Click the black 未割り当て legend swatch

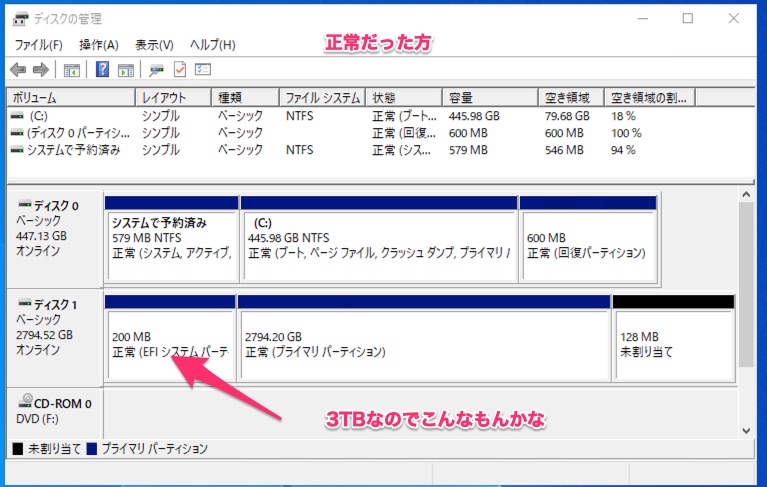click(x=18, y=449)
